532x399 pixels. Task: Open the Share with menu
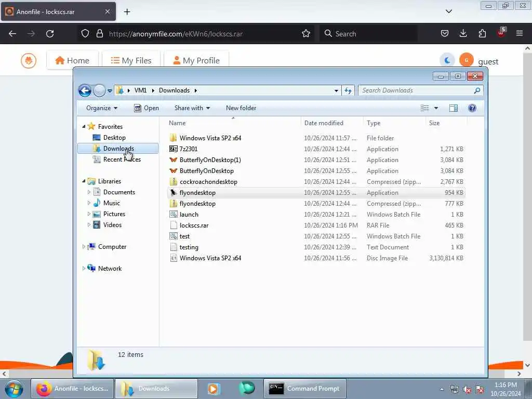(192, 108)
